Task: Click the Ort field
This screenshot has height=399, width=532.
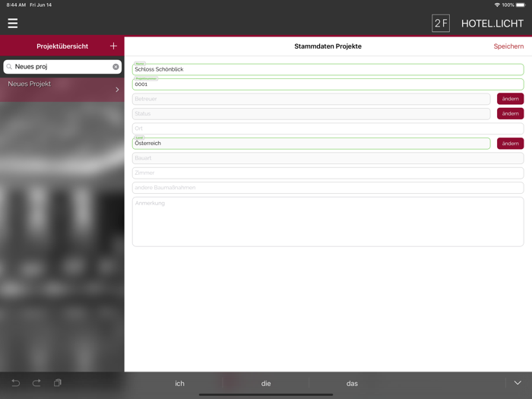Action: pyautogui.click(x=328, y=128)
